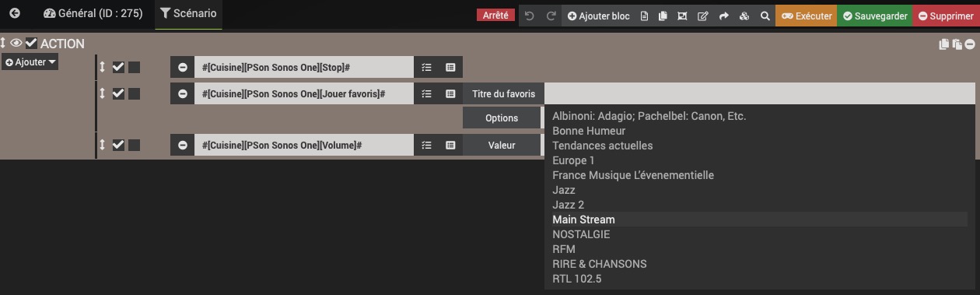Remove the Volume command row
The width and height of the screenshot is (980, 295).
coord(182,145)
